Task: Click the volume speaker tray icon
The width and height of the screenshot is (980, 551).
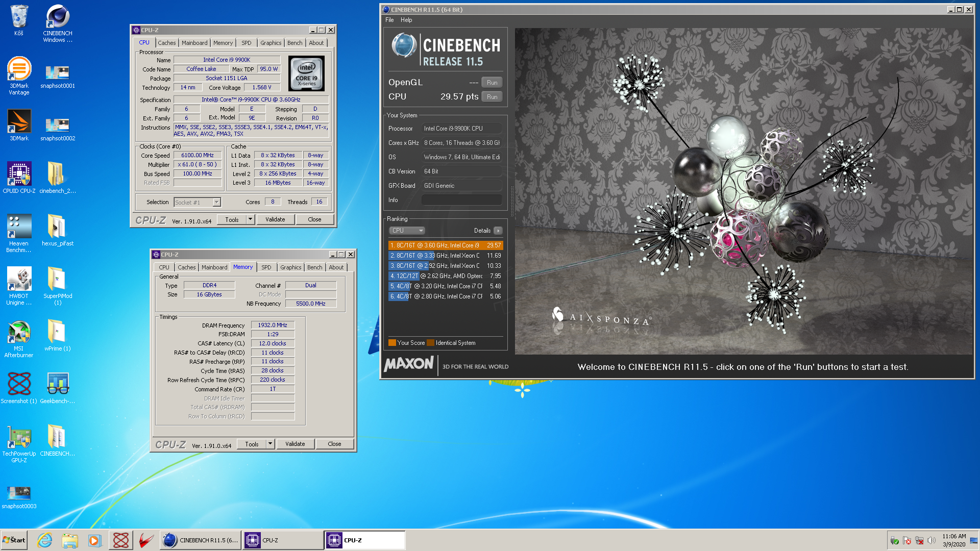Action: coord(932,540)
